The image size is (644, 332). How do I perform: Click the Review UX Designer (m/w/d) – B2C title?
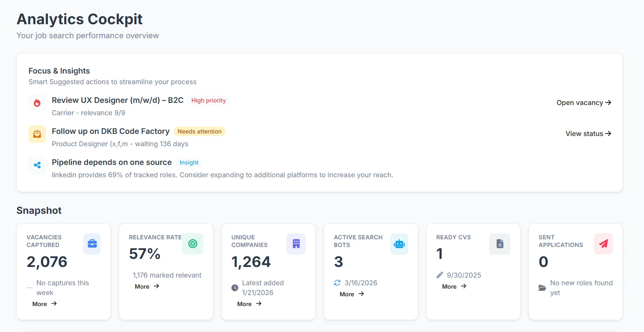point(118,100)
